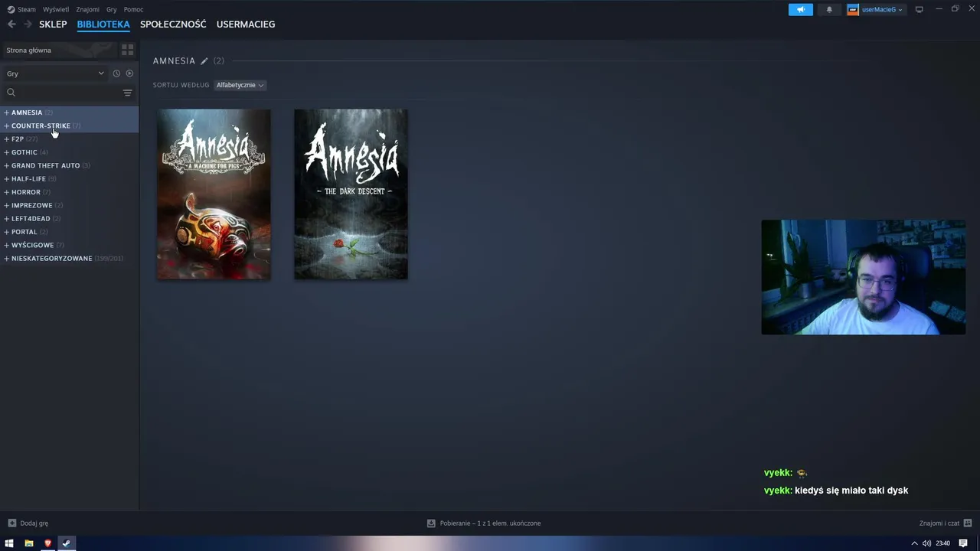Switch to Big Picture mode icon
This screenshot has height=551, width=980.
tap(920, 9)
